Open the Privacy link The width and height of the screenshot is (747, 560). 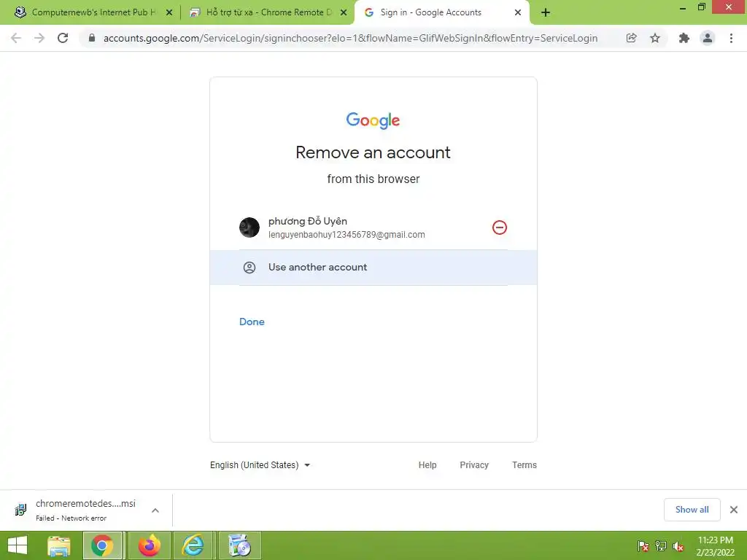[x=474, y=464]
